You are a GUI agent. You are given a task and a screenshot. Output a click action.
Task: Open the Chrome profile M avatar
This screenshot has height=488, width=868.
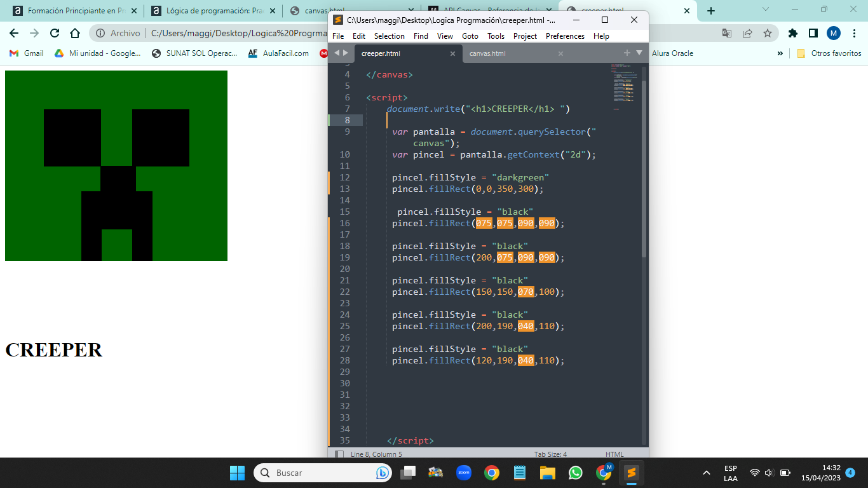tap(834, 33)
